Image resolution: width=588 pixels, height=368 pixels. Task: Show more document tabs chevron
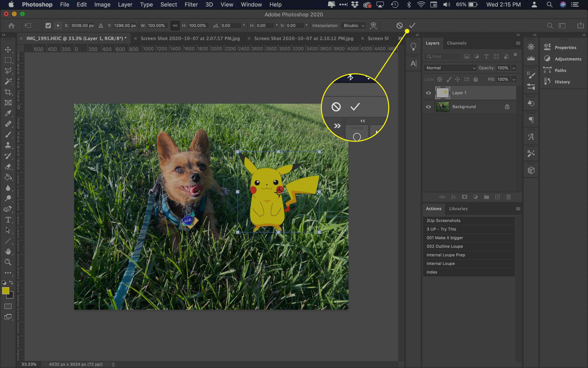tap(400, 38)
